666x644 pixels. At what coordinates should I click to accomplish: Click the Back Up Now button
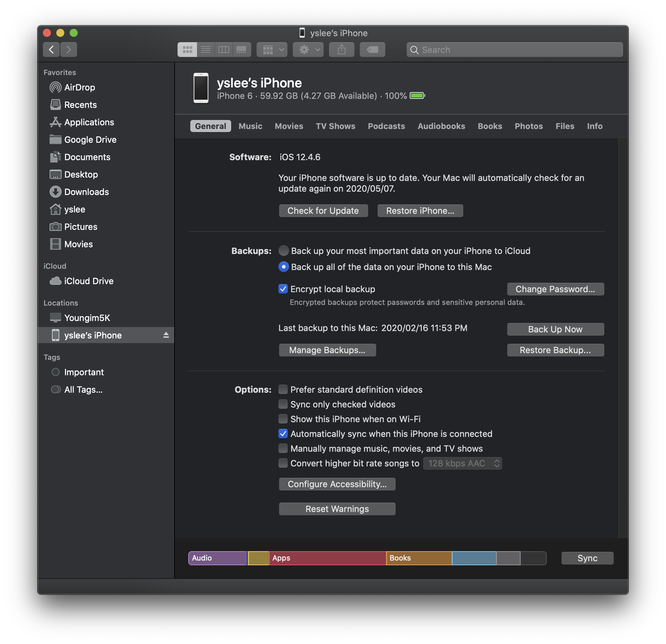pos(555,329)
